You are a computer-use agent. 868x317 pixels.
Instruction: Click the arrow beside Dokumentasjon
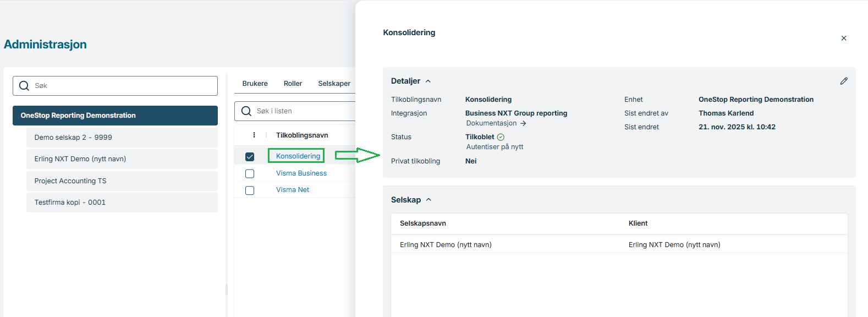(523, 123)
